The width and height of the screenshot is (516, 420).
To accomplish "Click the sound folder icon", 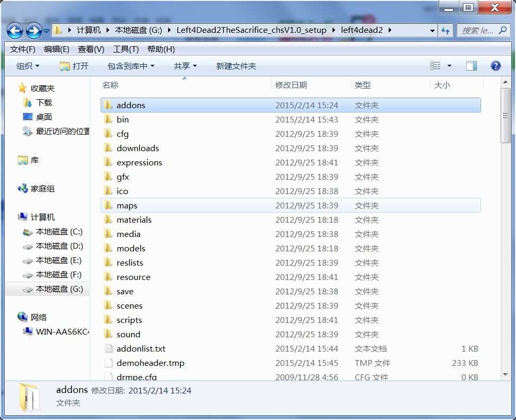I will pyautogui.click(x=108, y=334).
